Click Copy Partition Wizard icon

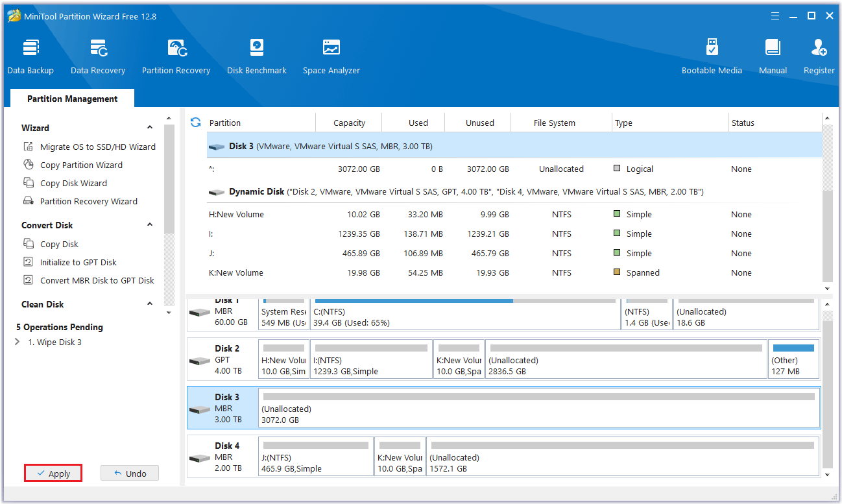click(x=28, y=165)
